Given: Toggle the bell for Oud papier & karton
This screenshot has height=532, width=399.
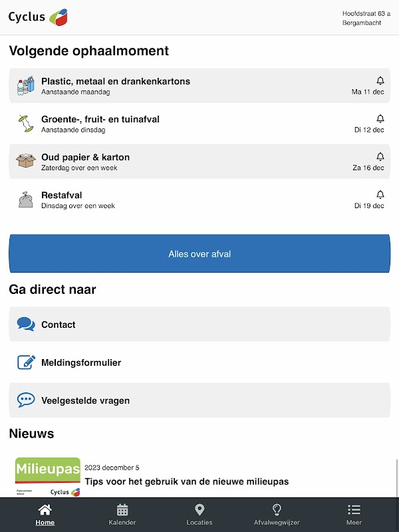Looking at the screenshot, I should coord(380,156).
